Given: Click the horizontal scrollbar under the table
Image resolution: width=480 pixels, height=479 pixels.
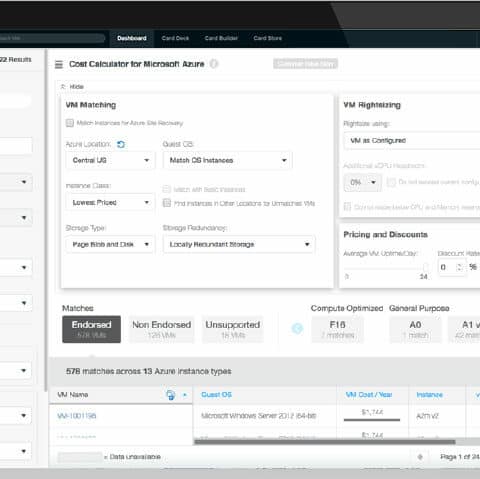Looking at the screenshot, I should pyautogui.click(x=325, y=442).
